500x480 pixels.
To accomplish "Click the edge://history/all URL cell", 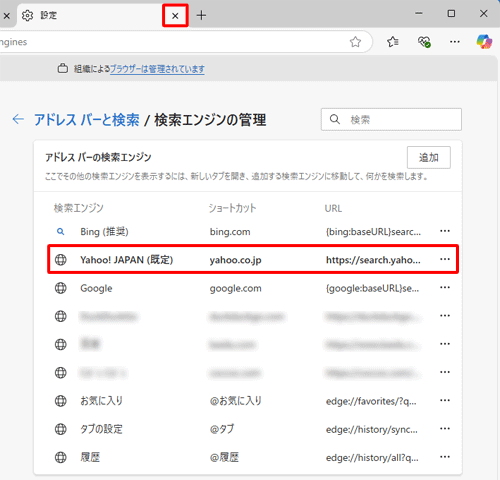I will pos(372,458).
